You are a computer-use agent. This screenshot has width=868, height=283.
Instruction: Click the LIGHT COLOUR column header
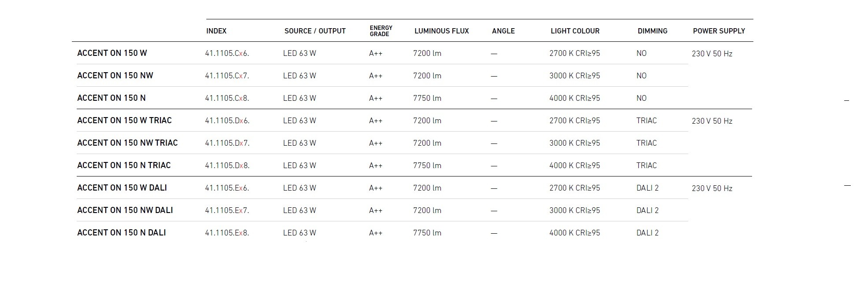coord(575,31)
